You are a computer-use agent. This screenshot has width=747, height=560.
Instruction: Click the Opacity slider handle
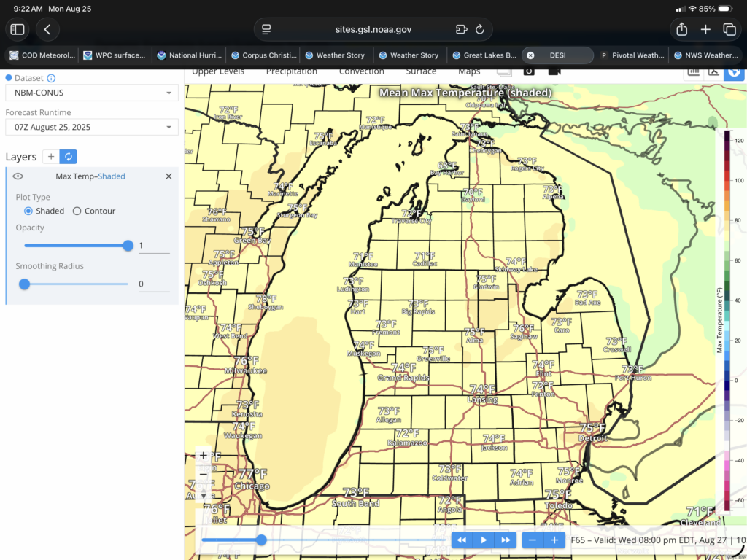(128, 246)
